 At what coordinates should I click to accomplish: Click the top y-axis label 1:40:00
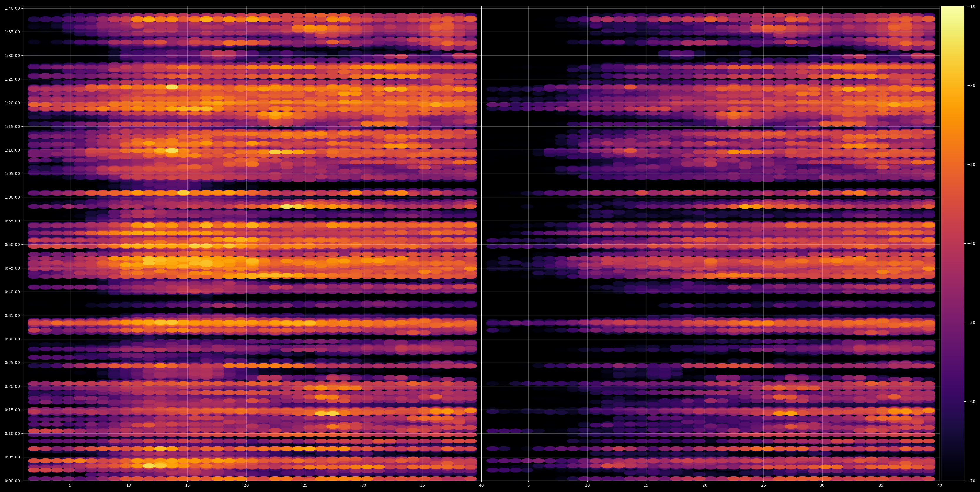[x=12, y=8]
